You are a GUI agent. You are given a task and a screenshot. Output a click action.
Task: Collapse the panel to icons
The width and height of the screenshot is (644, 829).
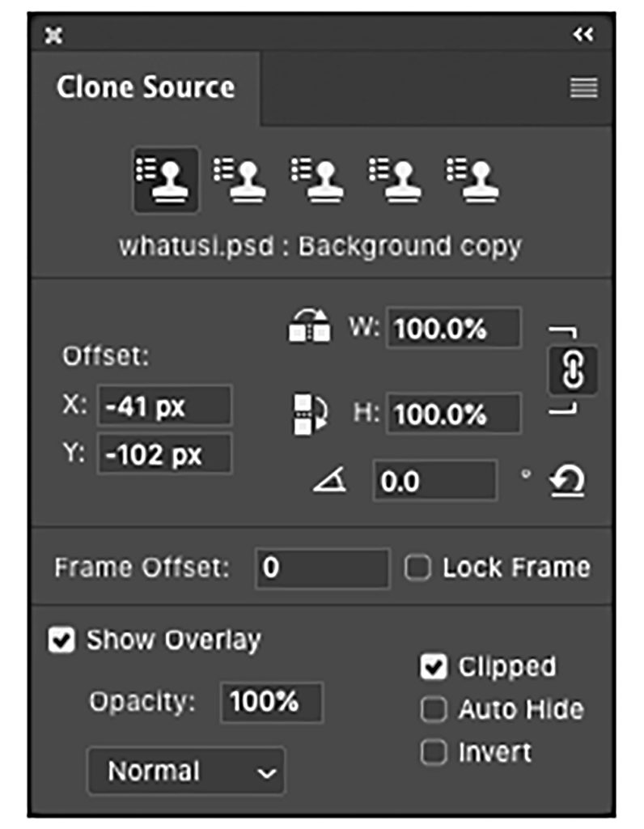point(582,36)
